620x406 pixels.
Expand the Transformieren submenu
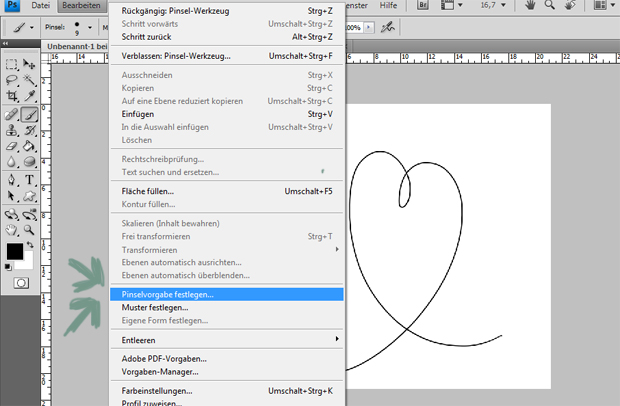(x=225, y=249)
